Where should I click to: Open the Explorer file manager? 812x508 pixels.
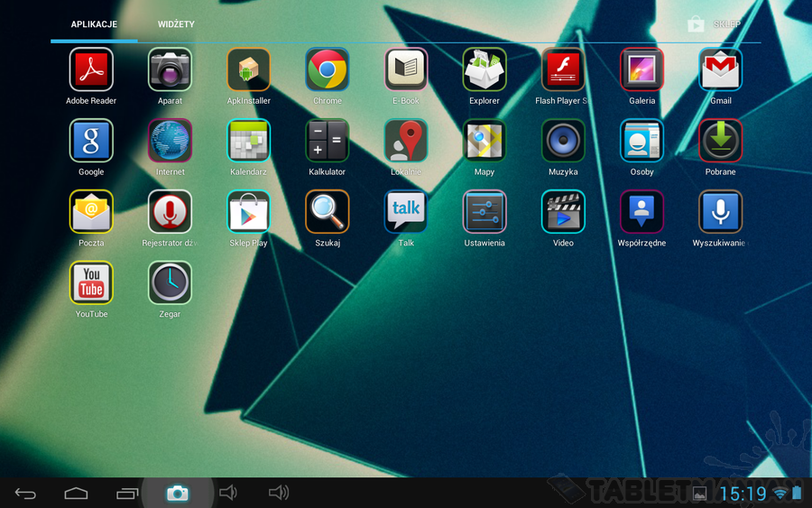click(x=484, y=69)
